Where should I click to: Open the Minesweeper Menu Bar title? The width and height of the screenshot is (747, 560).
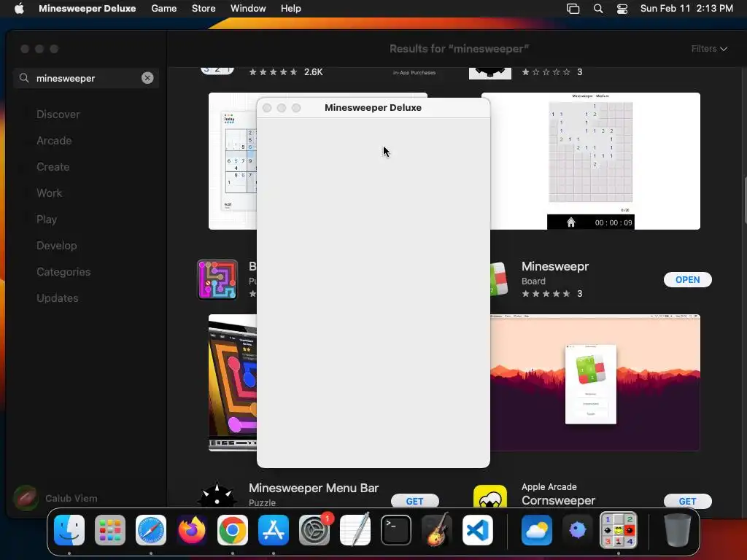314,488
